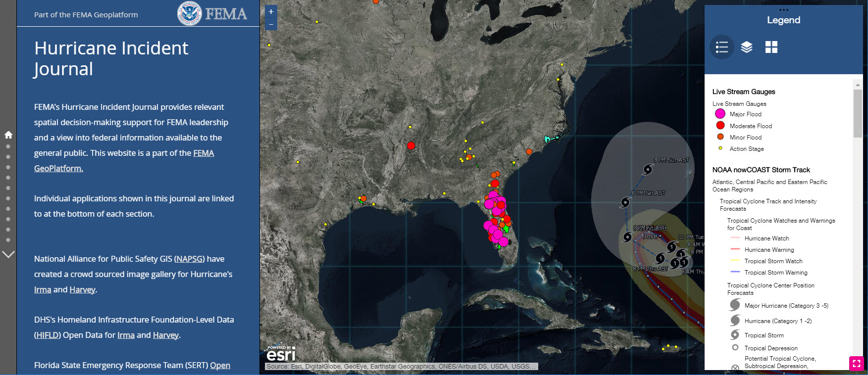This screenshot has height=375, width=868.
Task: Select the storm icon labeled 8 PM Sat AST
Action: [x=625, y=202]
